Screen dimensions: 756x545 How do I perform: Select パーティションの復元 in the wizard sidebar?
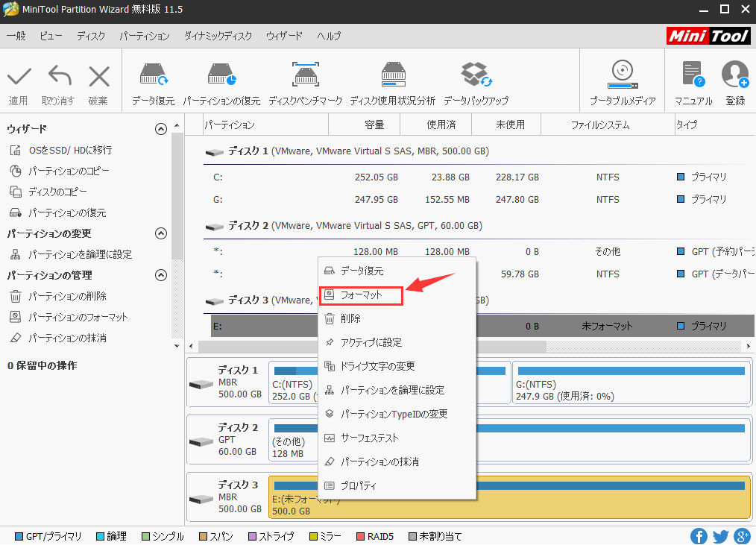point(58,212)
